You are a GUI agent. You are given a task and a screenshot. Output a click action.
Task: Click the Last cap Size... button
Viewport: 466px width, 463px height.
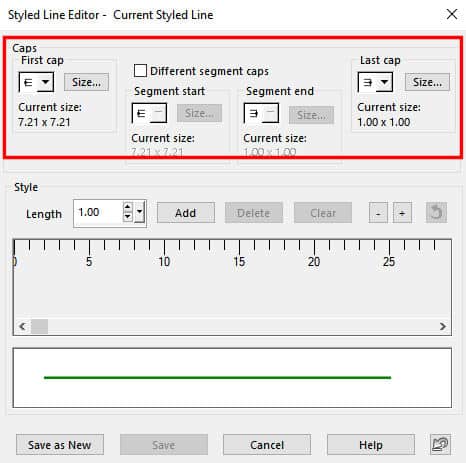[427, 82]
